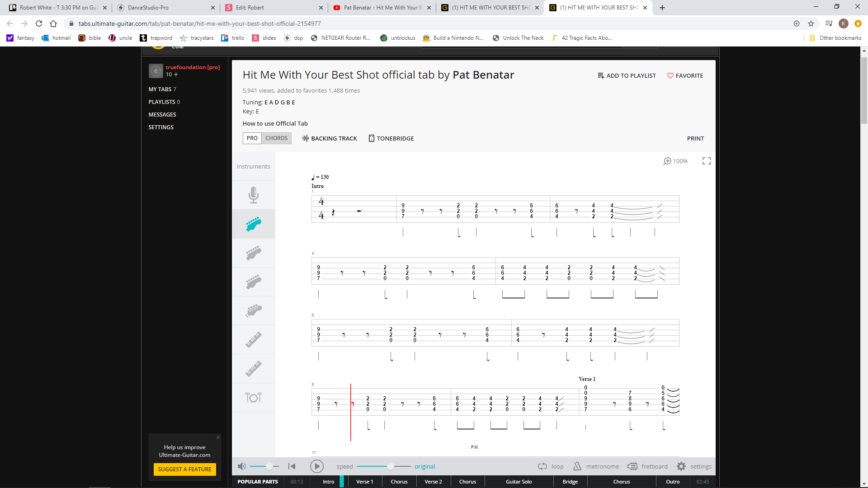Select the drum kit instrument
This screenshot has width=868, height=488.
[x=254, y=398]
